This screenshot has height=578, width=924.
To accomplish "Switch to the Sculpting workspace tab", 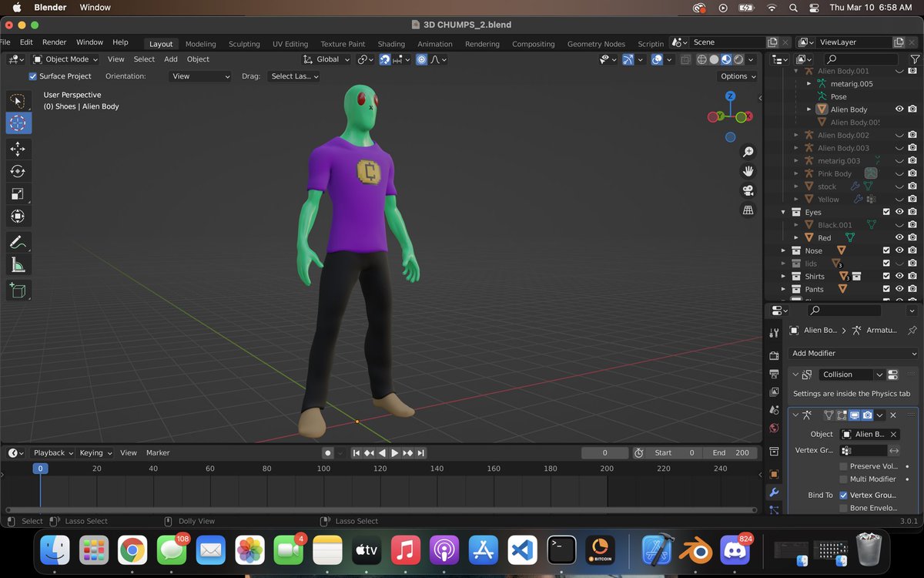I will coord(244,44).
